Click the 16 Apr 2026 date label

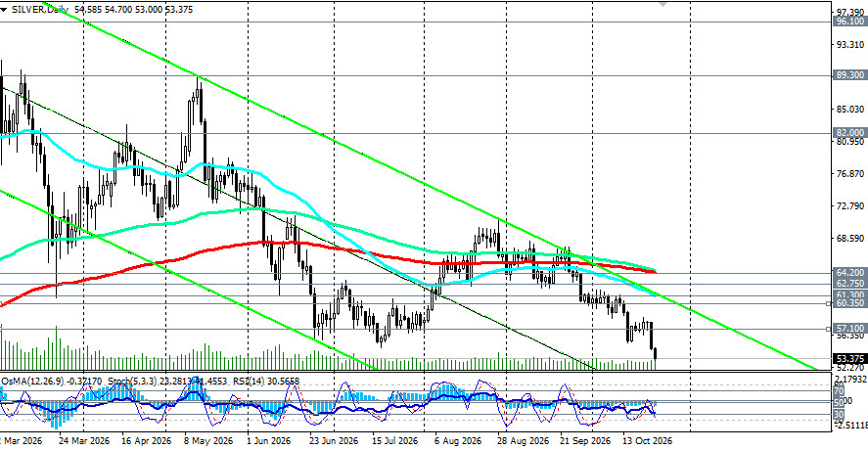[146, 441]
